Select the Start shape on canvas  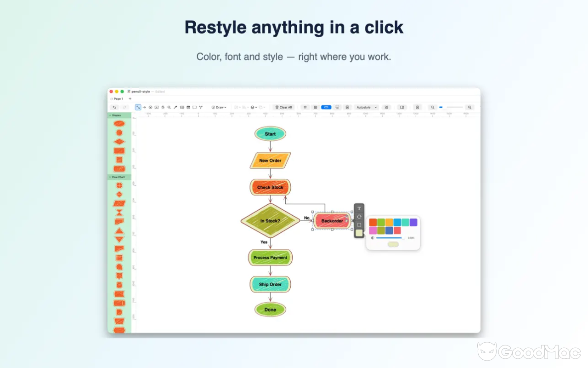(270, 134)
